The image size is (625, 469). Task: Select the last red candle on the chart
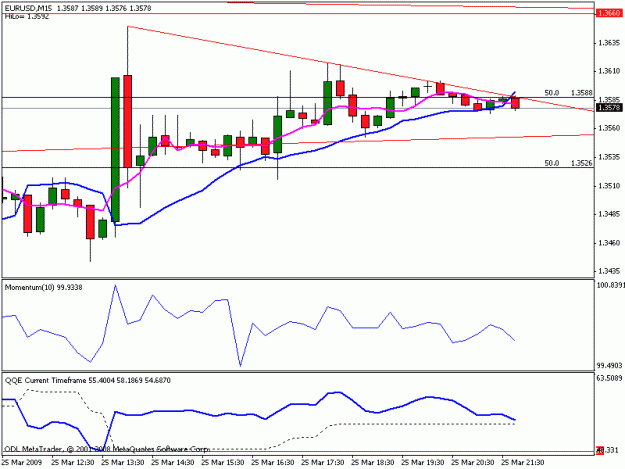[x=515, y=103]
